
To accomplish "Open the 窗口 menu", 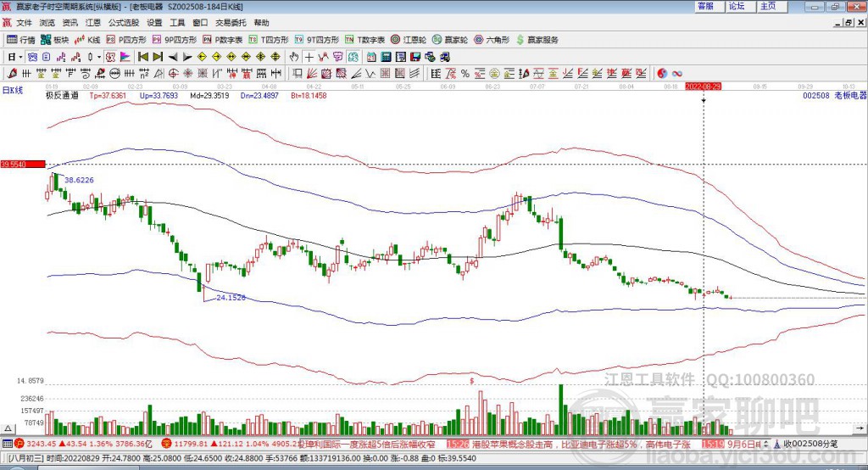I will (x=200, y=23).
